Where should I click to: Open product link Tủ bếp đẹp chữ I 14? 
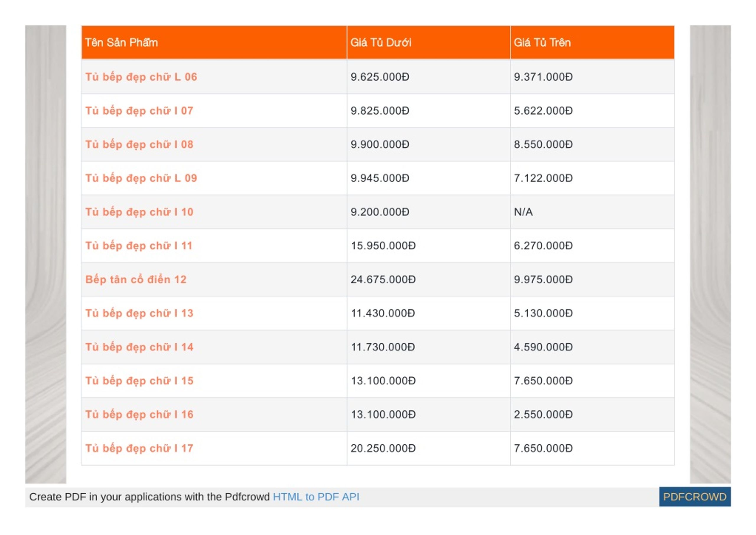tap(139, 347)
